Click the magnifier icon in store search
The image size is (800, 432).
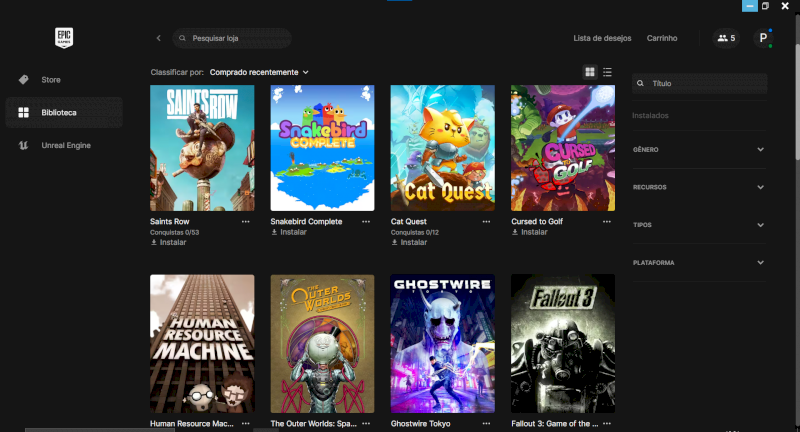tap(182, 38)
